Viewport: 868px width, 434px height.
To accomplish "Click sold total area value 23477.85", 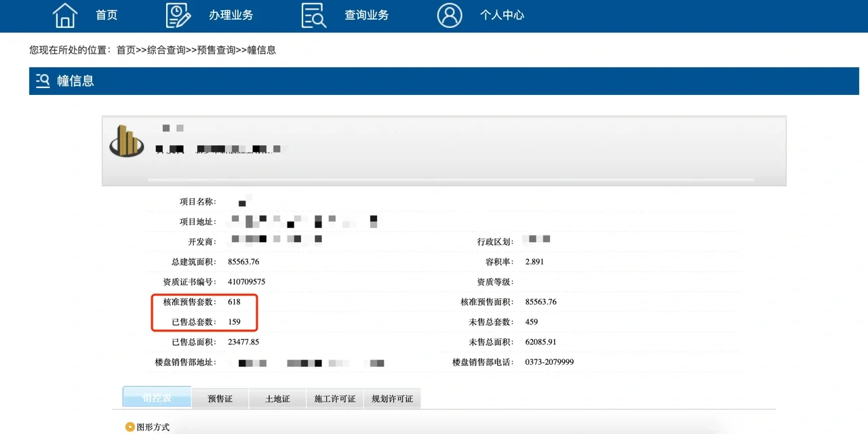I will pyautogui.click(x=244, y=342).
